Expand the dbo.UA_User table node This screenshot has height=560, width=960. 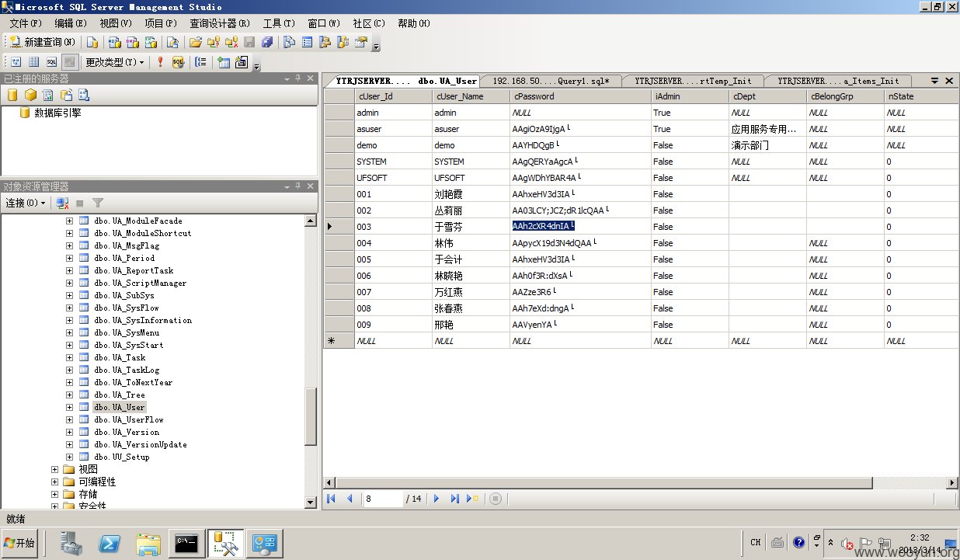coord(69,407)
